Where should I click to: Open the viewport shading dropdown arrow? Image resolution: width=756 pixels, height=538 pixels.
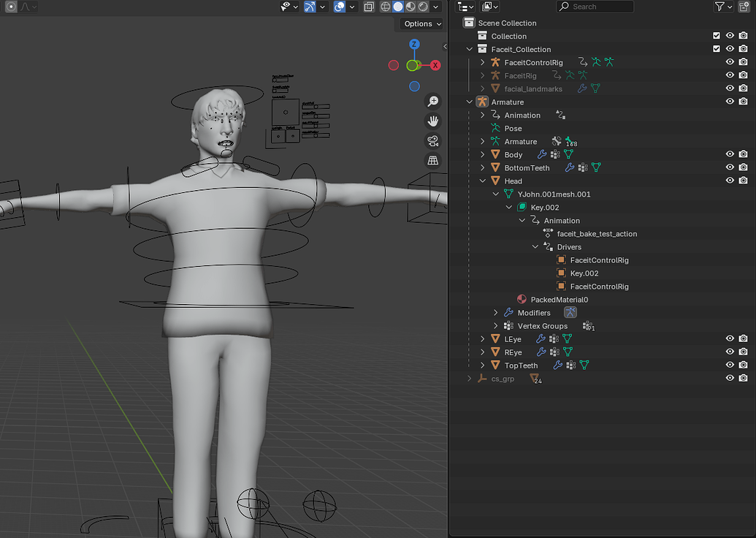coord(437,7)
